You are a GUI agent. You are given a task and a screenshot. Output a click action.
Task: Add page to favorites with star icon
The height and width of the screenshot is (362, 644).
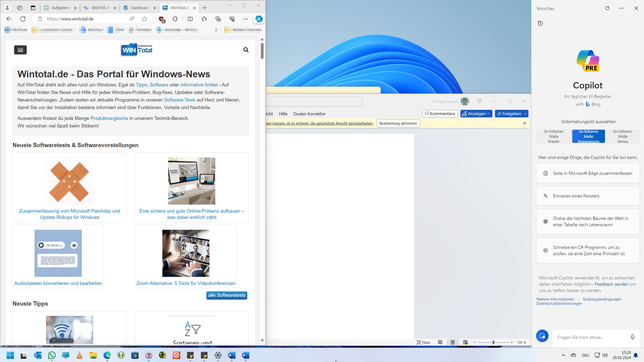click(x=144, y=19)
